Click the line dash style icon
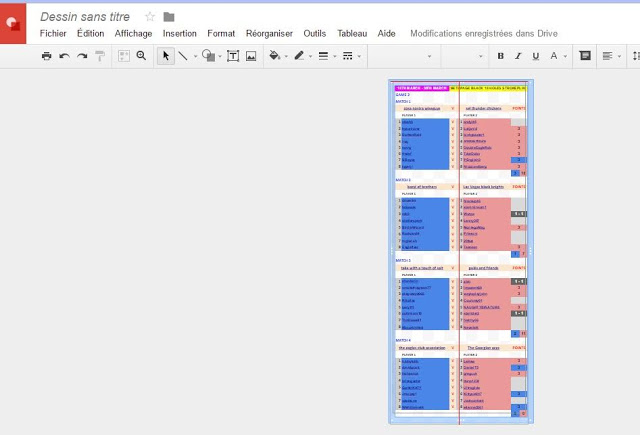This screenshot has width=640, height=435. (x=348, y=56)
